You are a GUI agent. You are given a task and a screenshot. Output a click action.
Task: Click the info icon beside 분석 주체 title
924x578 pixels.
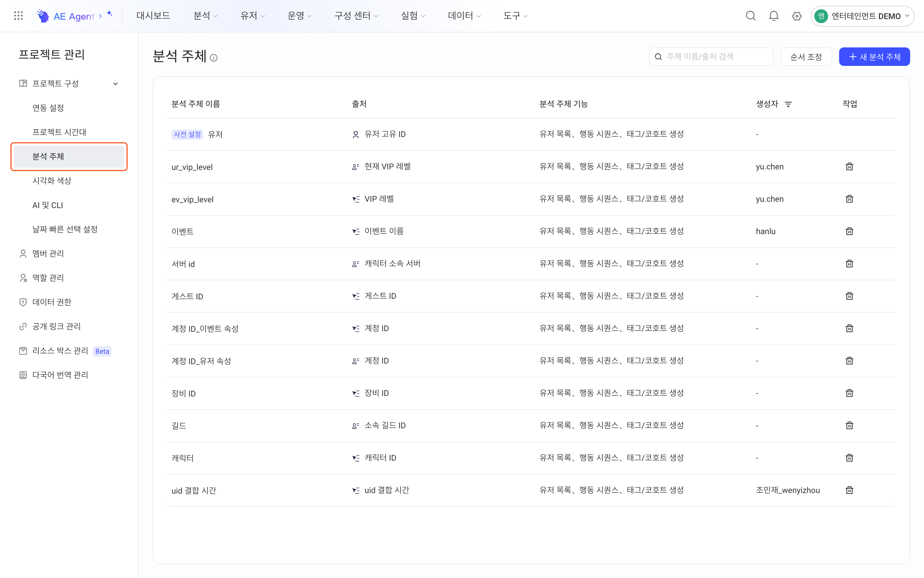tap(214, 58)
